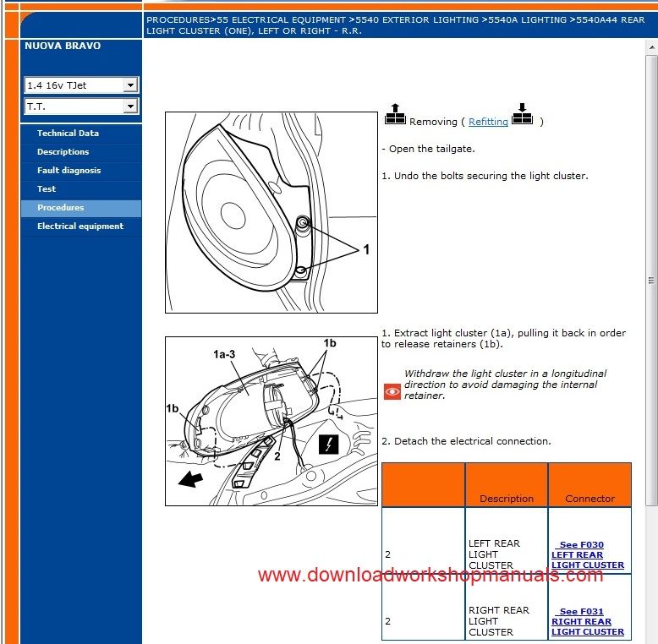
Task: Click the Removing icon with up arrow
Action: point(395,114)
